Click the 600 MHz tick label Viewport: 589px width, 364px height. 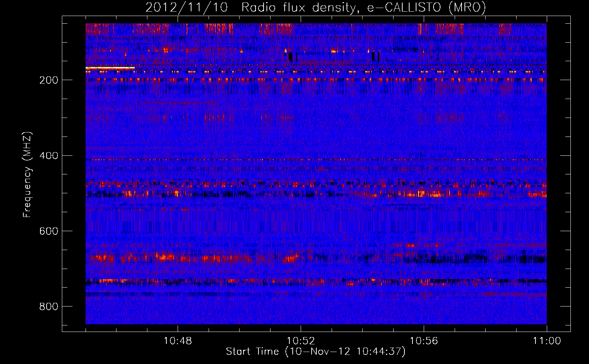tap(49, 231)
